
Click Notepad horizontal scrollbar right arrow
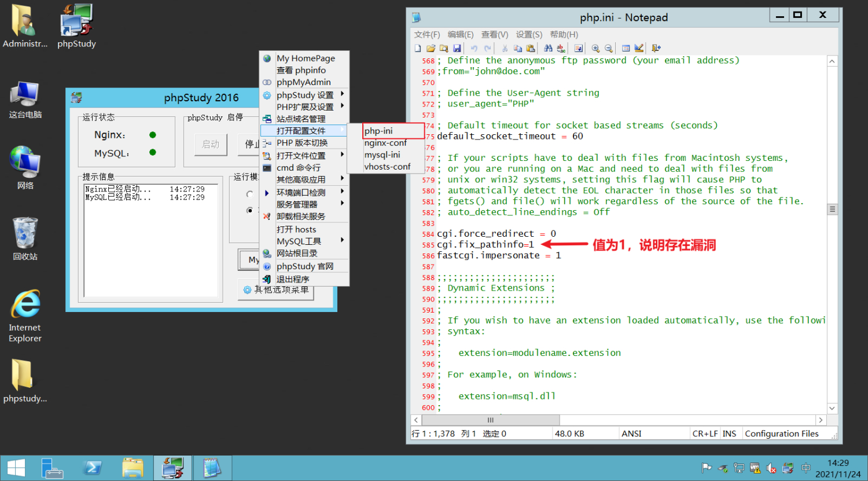(x=821, y=420)
